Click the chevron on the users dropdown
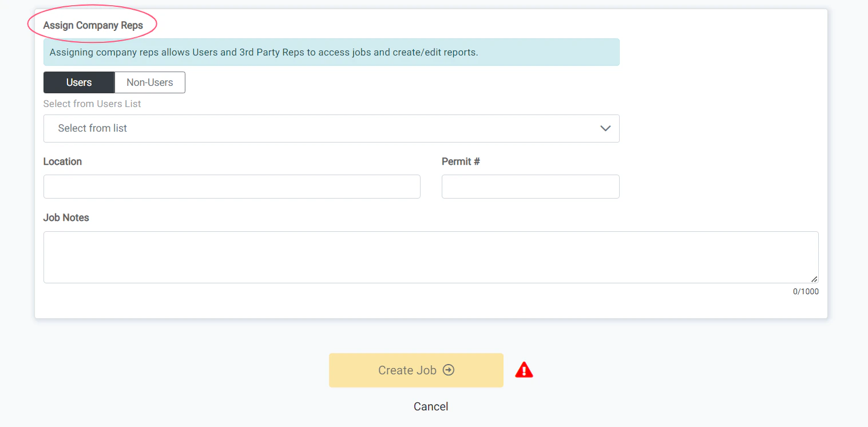868x427 pixels. coord(605,128)
